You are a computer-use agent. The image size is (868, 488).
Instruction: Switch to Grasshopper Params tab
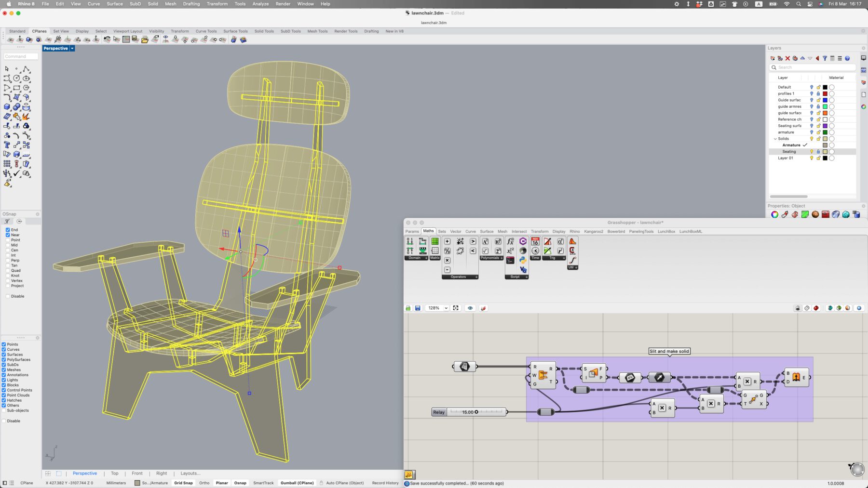point(412,232)
